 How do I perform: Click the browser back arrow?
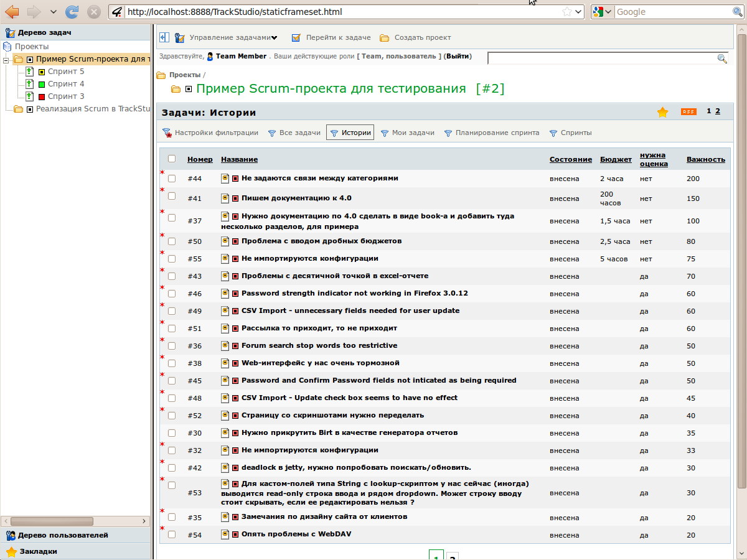(12, 11)
